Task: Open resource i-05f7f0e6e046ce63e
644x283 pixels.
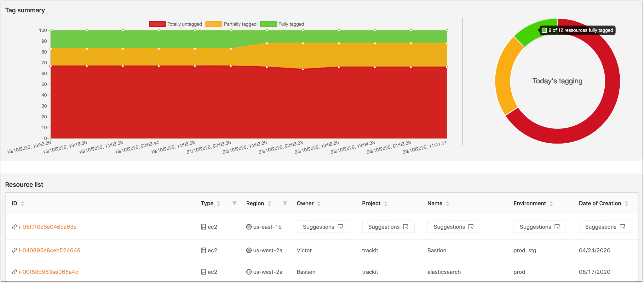Action: click(x=48, y=227)
